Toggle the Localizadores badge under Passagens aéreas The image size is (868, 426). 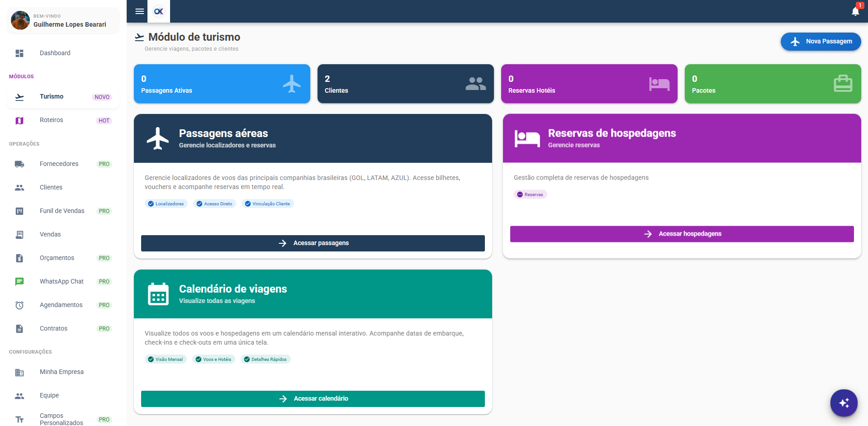point(166,204)
